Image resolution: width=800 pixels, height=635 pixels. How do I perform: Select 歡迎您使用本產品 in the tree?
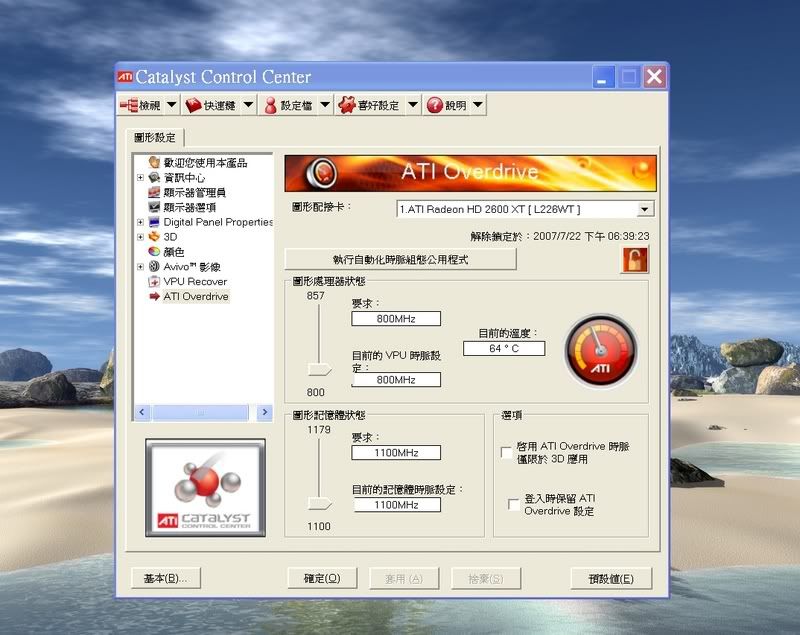[206, 163]
